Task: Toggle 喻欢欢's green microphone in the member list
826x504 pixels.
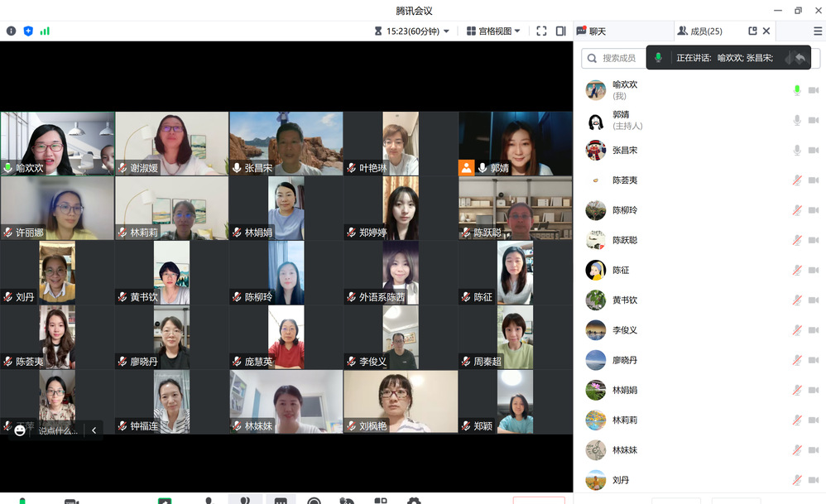Action: point(797,90)
